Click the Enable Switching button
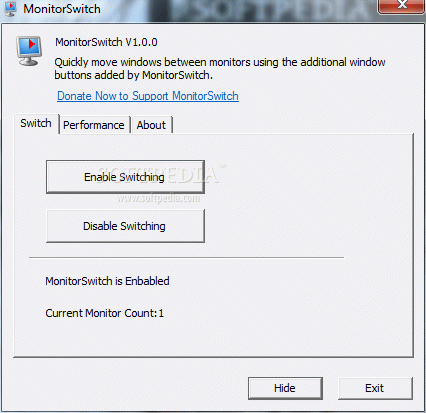The height and width of the screenshot is (413, 426). pyautogui.click(x=125, y=177)
